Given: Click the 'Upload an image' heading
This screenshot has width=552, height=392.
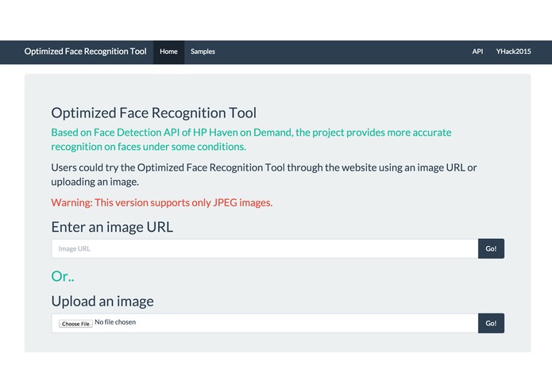Looking at the screenshot, I should coord(102,302).
